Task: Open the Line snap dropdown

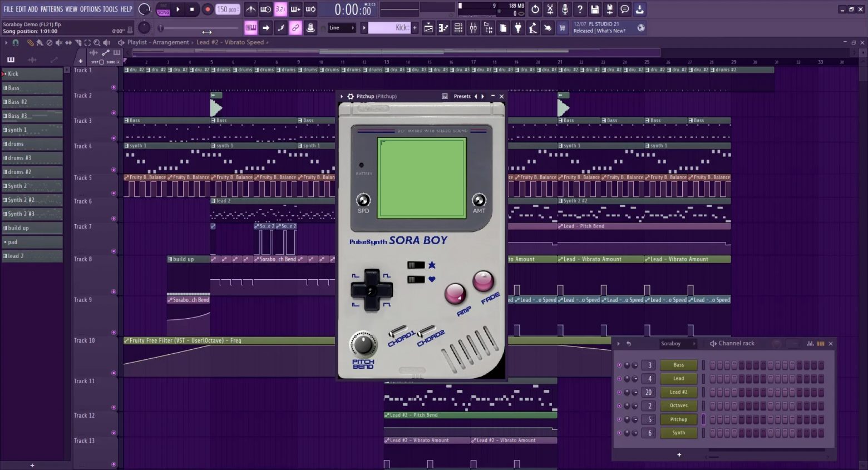Action: tap(342, 28)
